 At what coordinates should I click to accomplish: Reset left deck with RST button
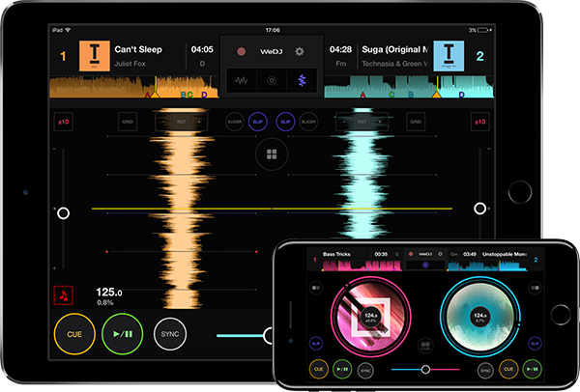pyautogui.click(x=182, y=122)
